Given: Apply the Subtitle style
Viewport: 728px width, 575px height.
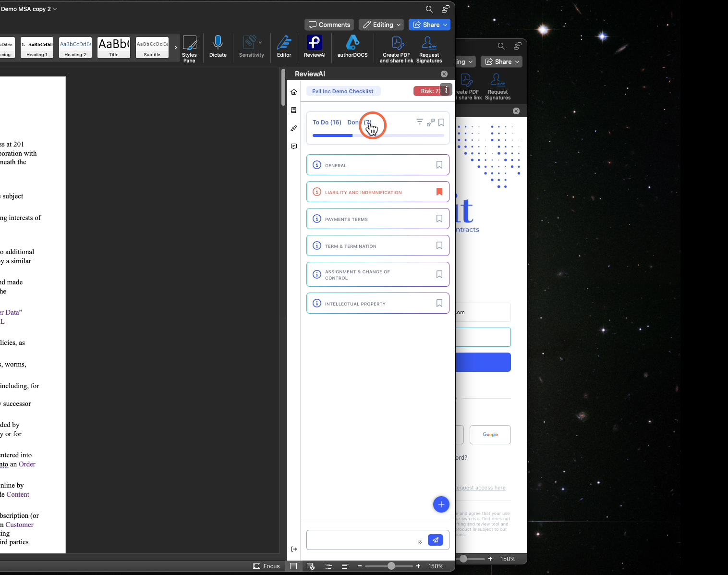Looking at the screenshot, I should (152, 48).
